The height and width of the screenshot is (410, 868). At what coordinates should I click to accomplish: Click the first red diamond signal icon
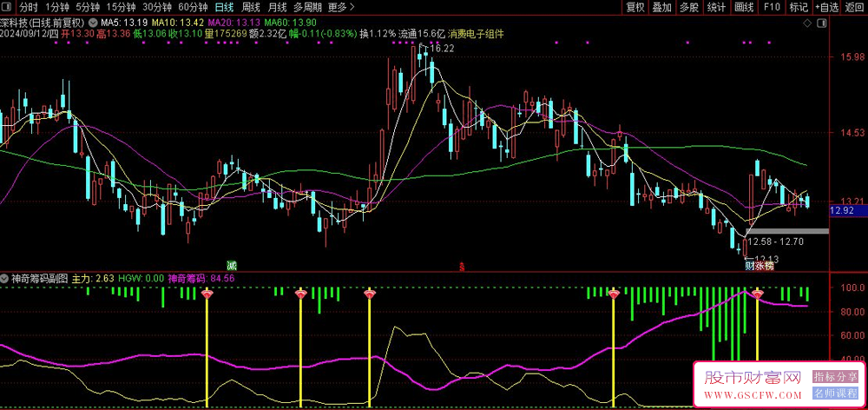coord(207,294)
